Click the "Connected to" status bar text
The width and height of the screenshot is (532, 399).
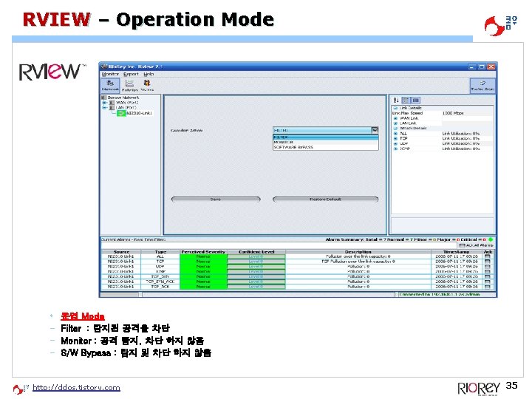pyautogui.click(x=439, y=295)
